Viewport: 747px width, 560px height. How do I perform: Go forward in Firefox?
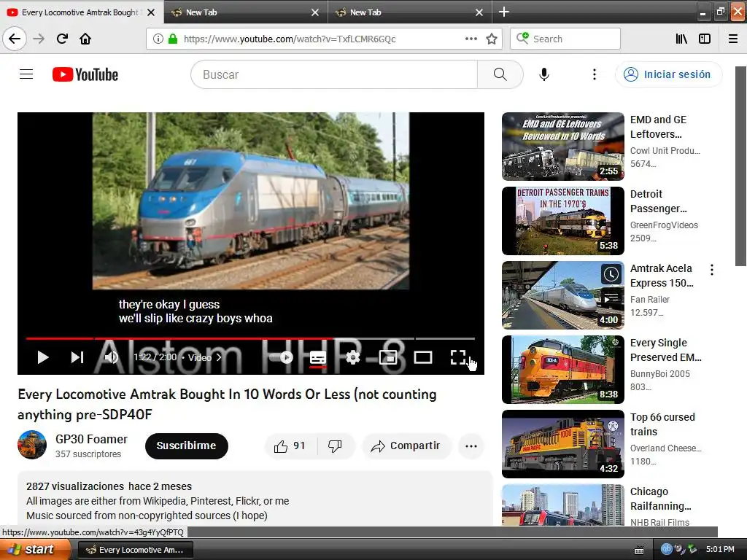point(39,39)
